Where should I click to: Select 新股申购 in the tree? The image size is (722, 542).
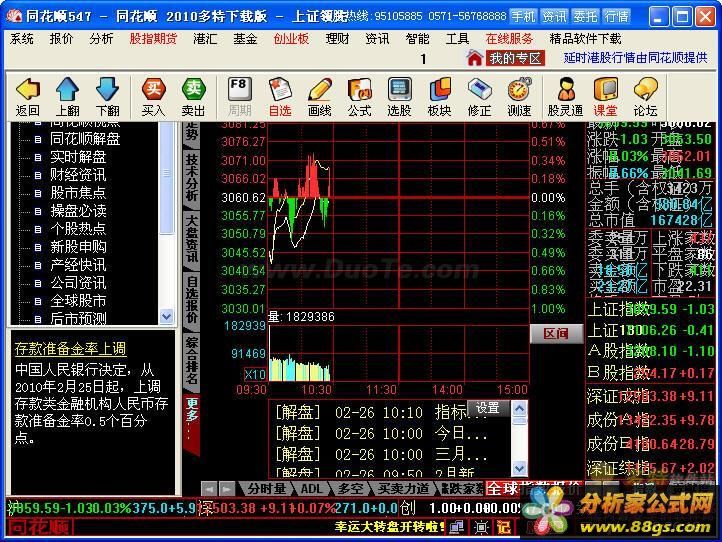coord(78,247)
